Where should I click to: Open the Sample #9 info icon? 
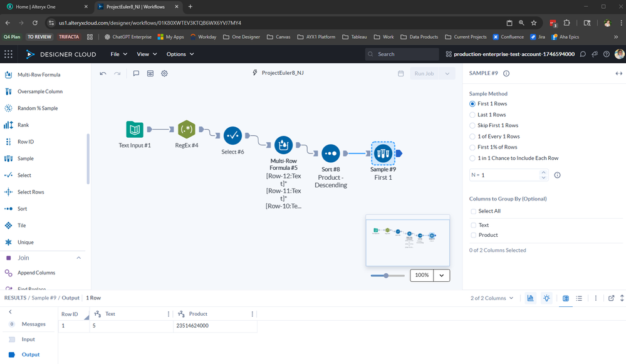point(506,73)
